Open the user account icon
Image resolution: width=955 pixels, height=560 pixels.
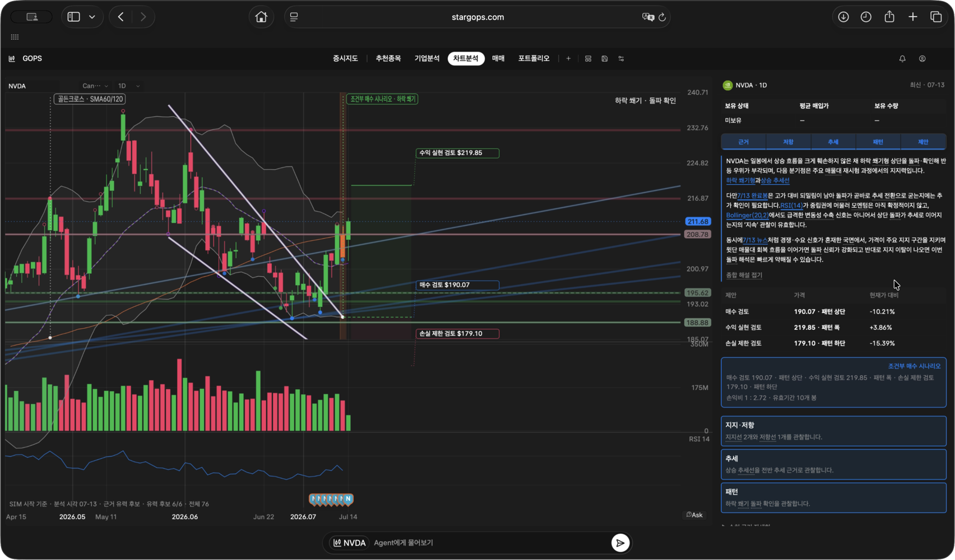[922, 58]
